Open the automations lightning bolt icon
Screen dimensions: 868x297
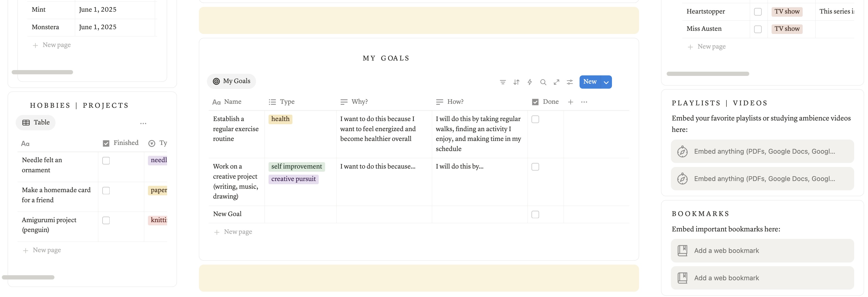(x=530, y=82)
